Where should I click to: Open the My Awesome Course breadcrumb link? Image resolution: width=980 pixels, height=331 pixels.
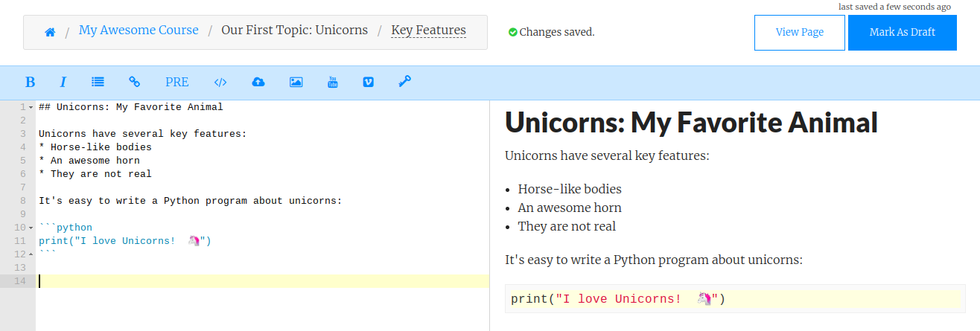click(x=139, y=30)
